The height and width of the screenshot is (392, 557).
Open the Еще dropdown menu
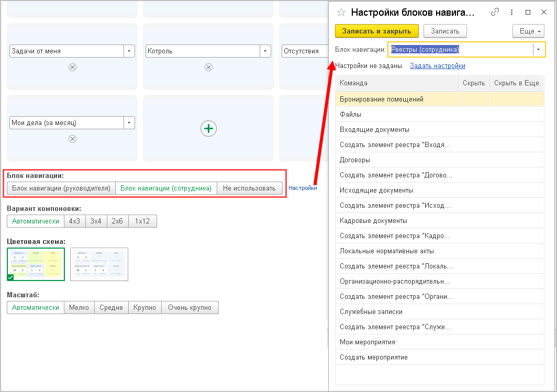point(529,31)
